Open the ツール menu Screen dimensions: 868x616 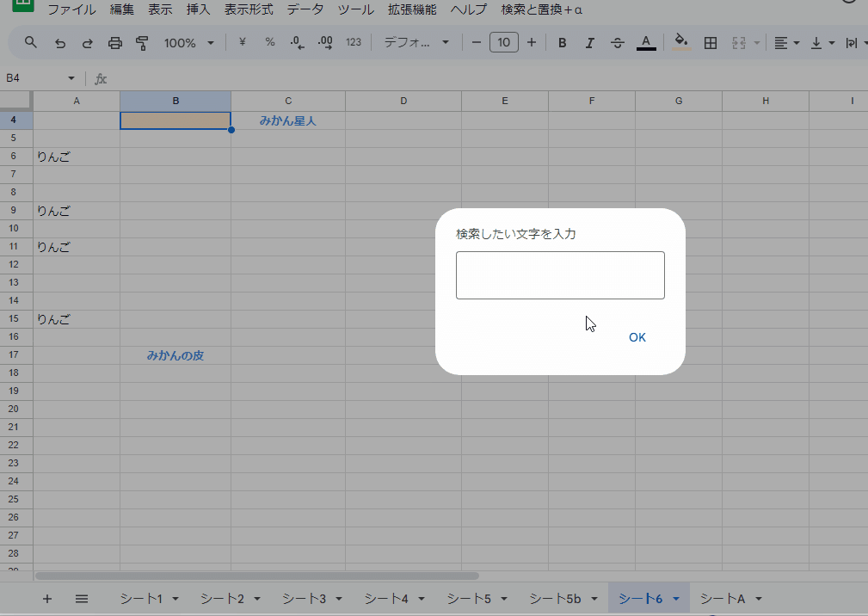pos(355,9)
